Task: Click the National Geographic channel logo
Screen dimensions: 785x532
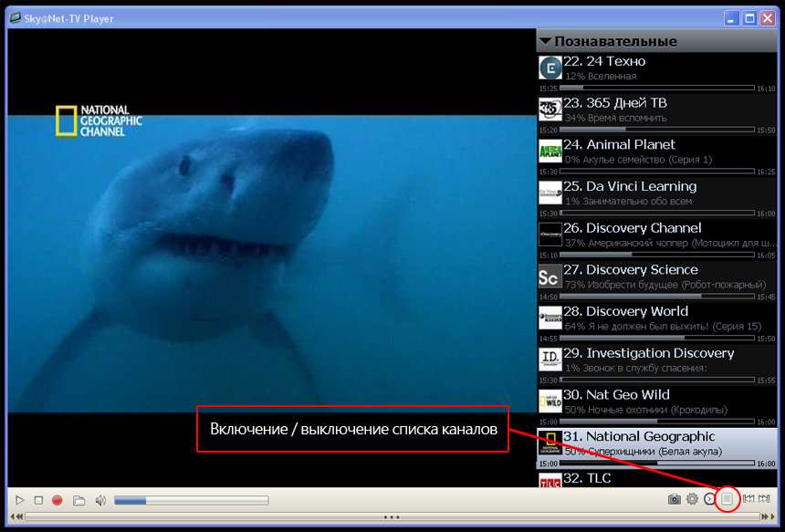Action: pyautogui.click(x=550, y=443)
